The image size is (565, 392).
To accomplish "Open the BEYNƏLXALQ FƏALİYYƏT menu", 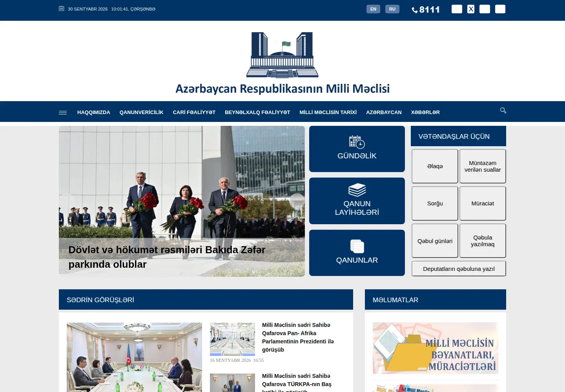I will pyautogui.click(x=257, y=113).
